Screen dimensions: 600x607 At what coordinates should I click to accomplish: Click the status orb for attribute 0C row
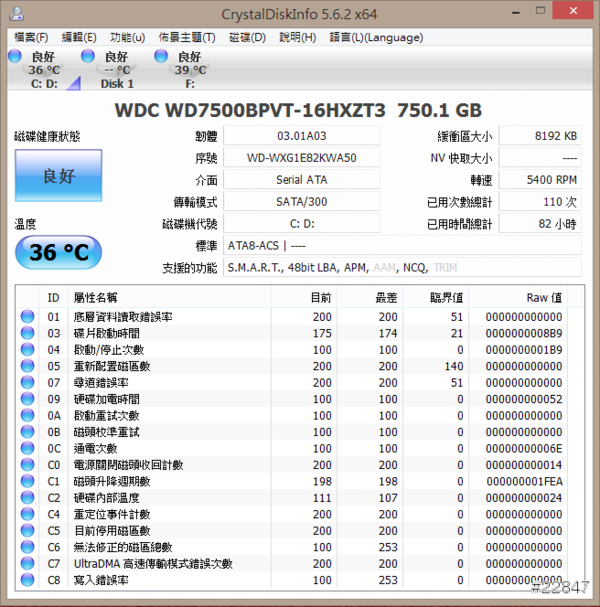(x=27, y=448)
